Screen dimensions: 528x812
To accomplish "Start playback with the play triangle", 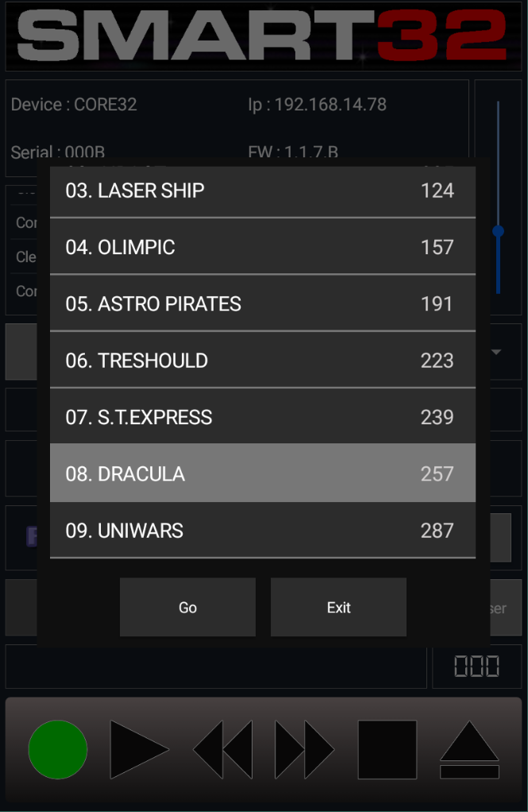I will coord(139,749).
